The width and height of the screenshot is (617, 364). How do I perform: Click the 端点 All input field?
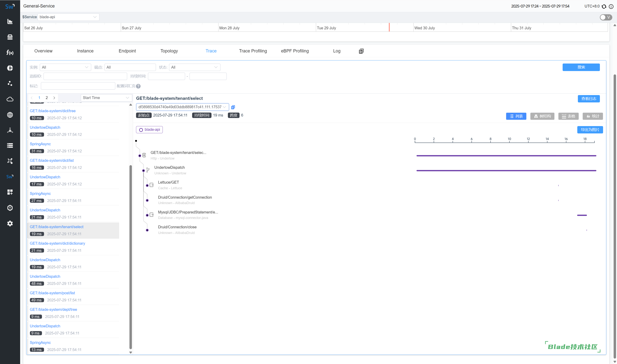130,67
